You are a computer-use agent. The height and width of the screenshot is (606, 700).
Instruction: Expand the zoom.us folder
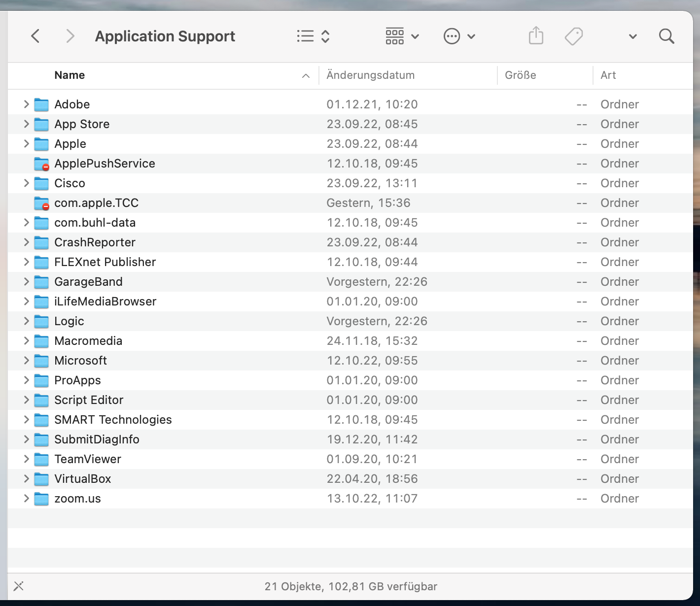[x=26, y=499]
